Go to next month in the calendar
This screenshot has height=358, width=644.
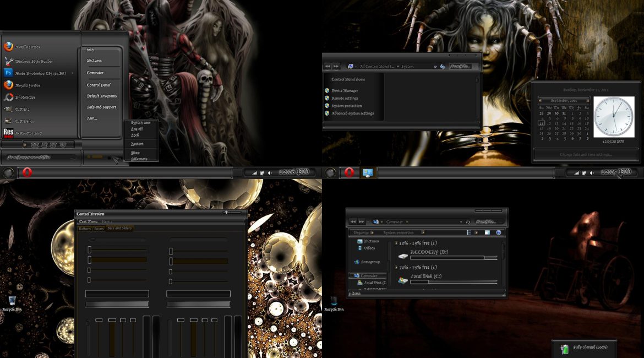(x=588, y=101)
